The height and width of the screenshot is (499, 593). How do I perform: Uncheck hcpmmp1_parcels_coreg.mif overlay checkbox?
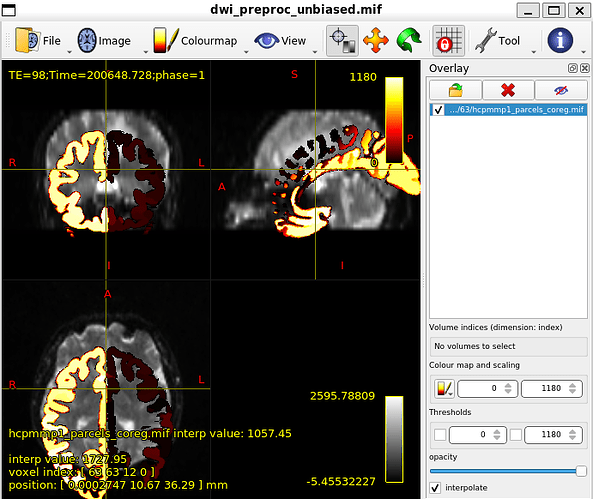[x=438, y=110]
